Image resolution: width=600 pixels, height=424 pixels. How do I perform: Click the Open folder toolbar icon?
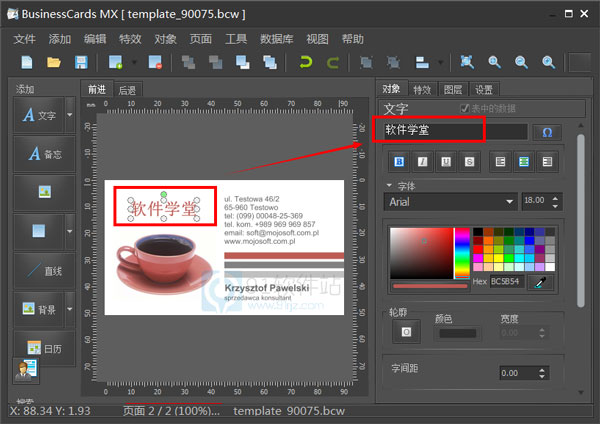(54, 62)
